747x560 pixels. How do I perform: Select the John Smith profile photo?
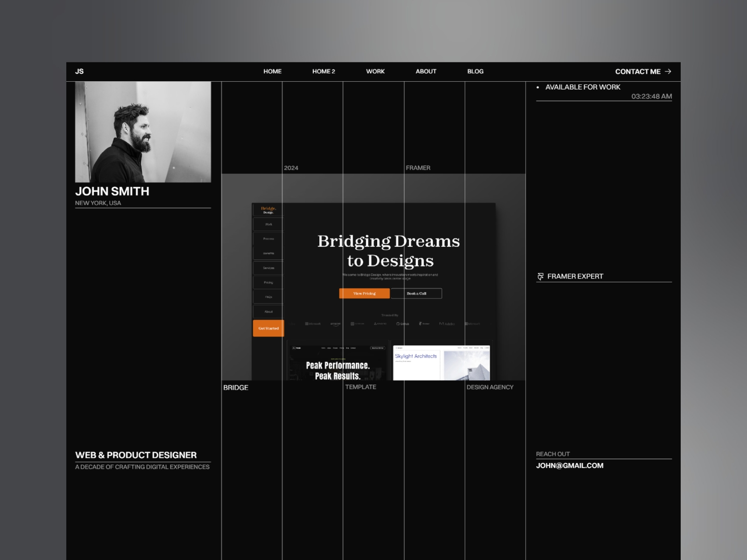click(143, 132)
